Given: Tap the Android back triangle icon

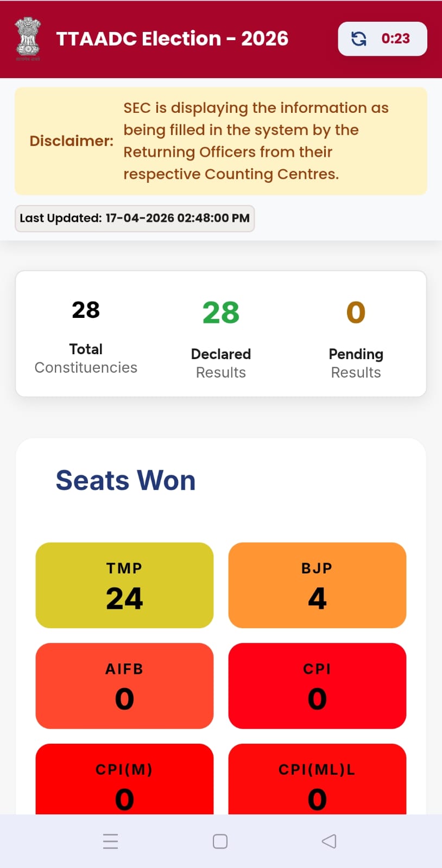Looking at the screenshot, I should [x=329, y=841].
